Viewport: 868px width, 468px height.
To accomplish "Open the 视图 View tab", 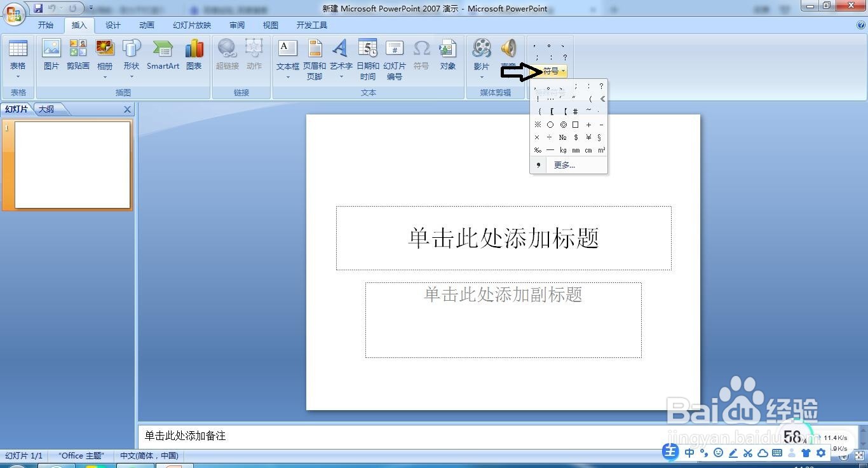I will pos(271,25).
